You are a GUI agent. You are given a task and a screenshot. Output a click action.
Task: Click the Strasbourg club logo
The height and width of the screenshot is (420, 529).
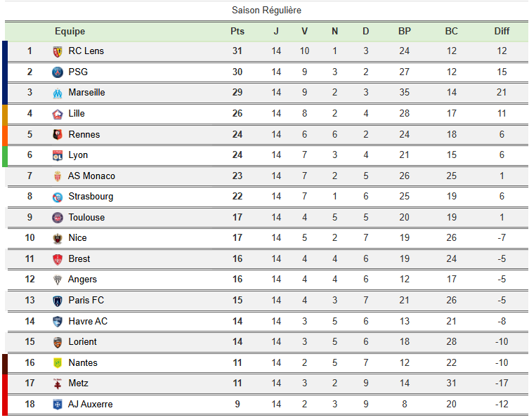[x=58, y=197]
